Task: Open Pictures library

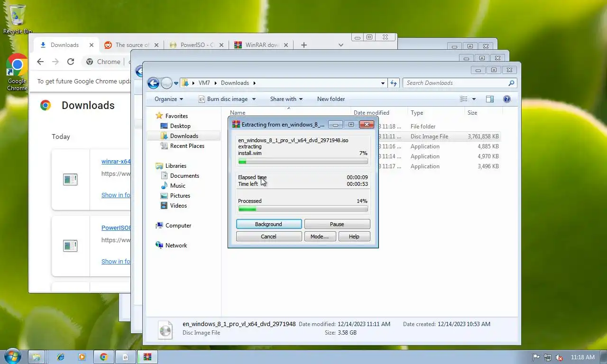Action: (x=180, y=196)
